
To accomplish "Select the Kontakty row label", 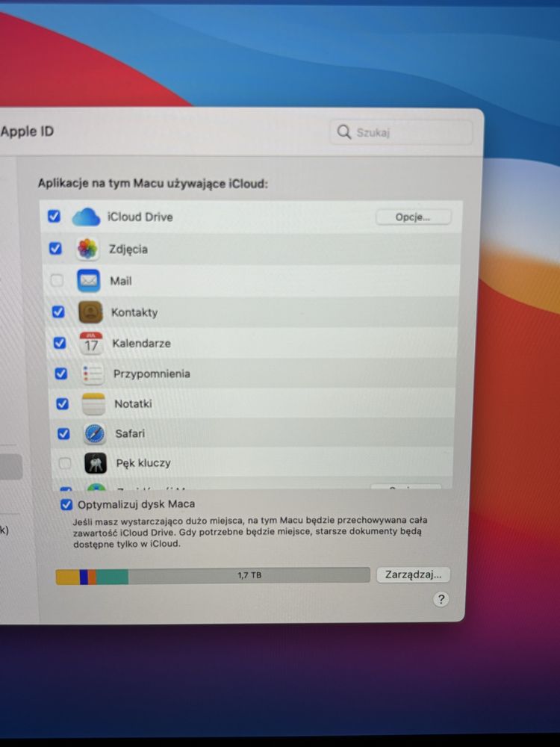I will tap(134, 312).
